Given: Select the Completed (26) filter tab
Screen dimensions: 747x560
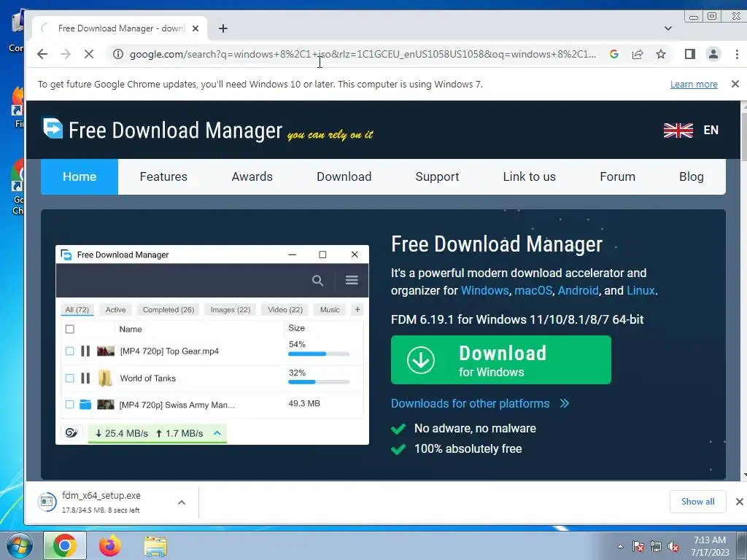Looking at the screenshot, I should 169,309.
